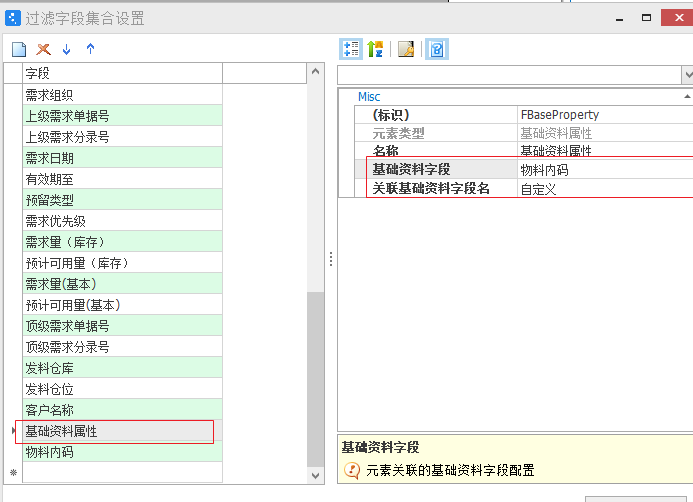This screenshot has height=502, width=693.
Task: Move the selected field down with arrow icon
Action: point(67,49)
